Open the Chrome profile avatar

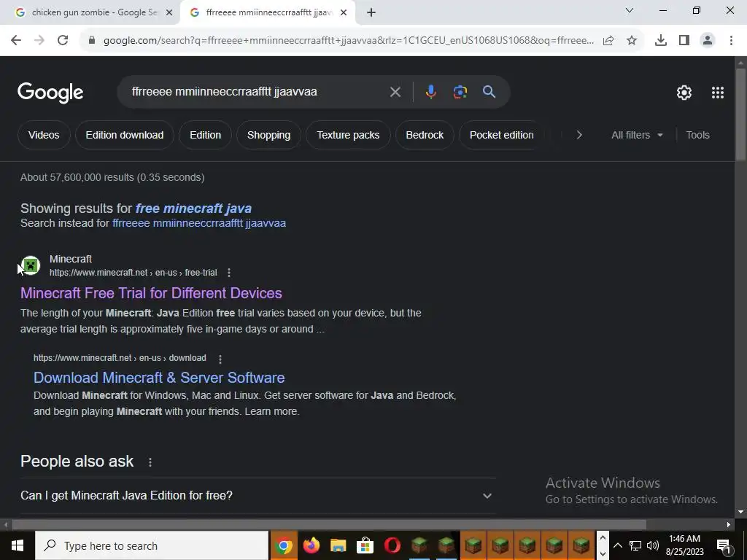[x=708, y=41]
